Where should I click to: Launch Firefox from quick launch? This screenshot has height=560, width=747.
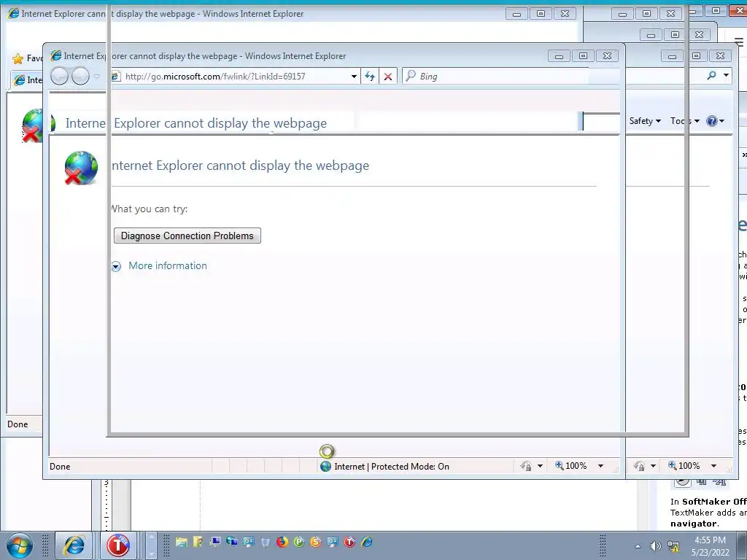point(282,542)
